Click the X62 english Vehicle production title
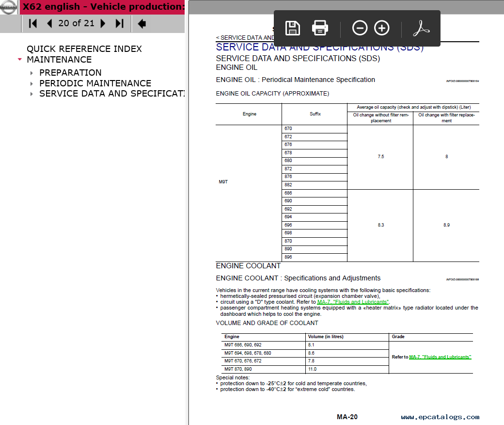 104,7
